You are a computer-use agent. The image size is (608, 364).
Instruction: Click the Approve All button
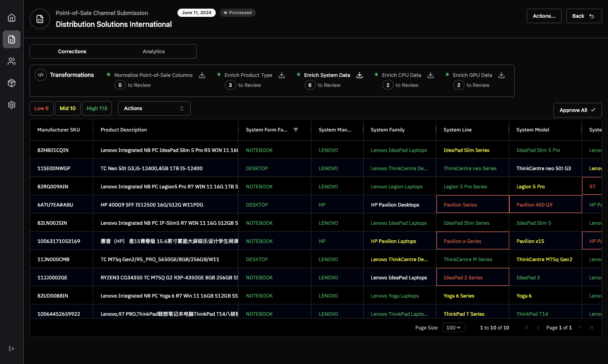[x=578, y=110]
